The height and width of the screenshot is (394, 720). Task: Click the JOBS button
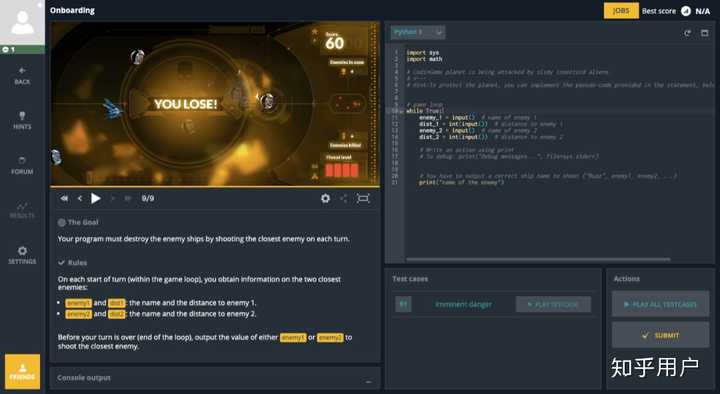[621, 11]
